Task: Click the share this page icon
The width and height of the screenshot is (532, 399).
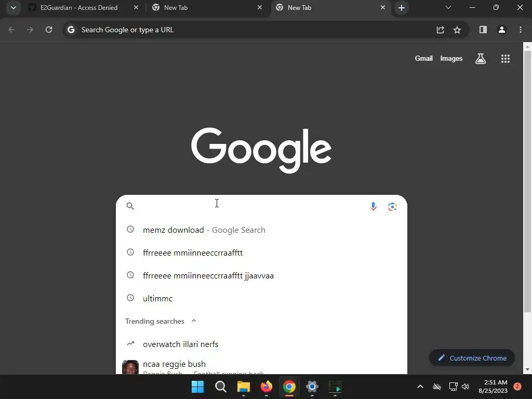Action: pos(440,30)
